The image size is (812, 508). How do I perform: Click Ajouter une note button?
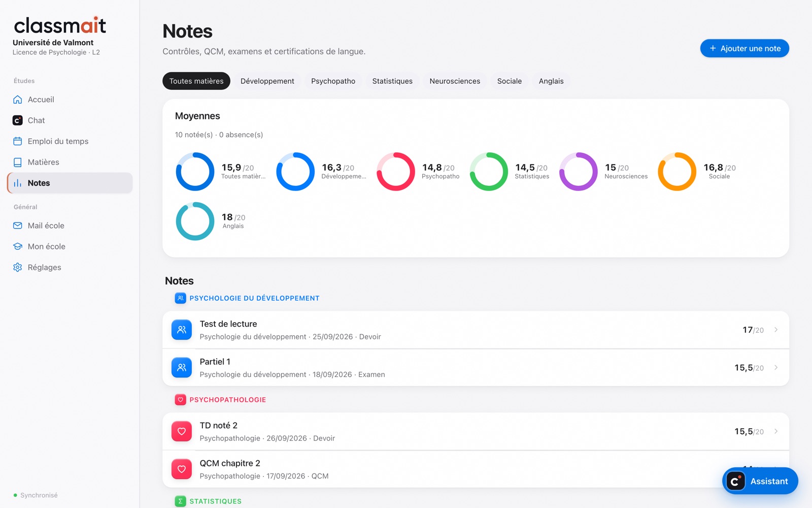click(745, 48)
